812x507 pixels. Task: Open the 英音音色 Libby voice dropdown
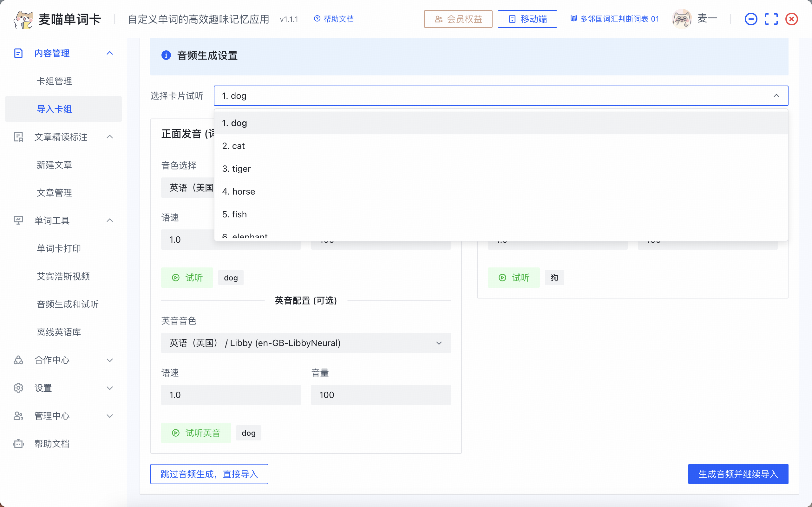306,343
